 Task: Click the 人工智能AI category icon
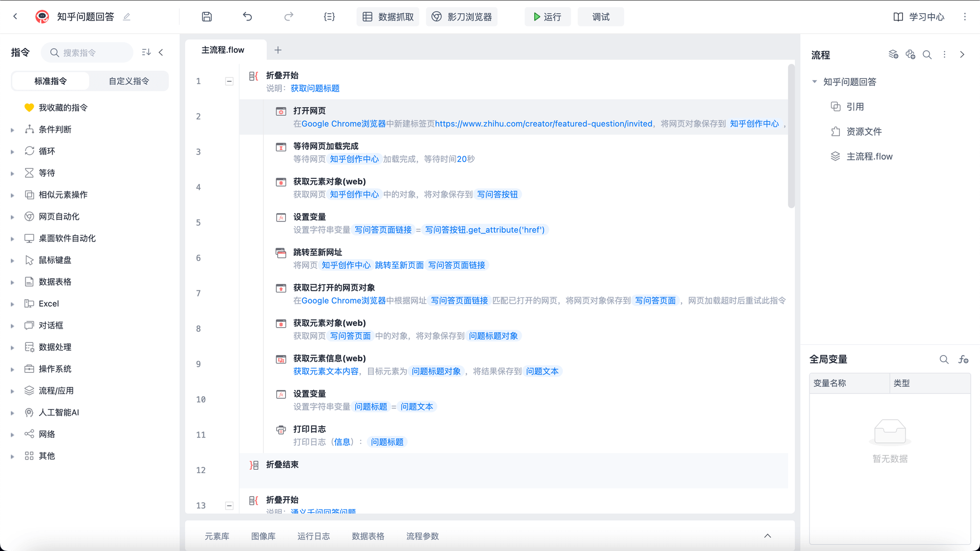click(x=29, y=412)
